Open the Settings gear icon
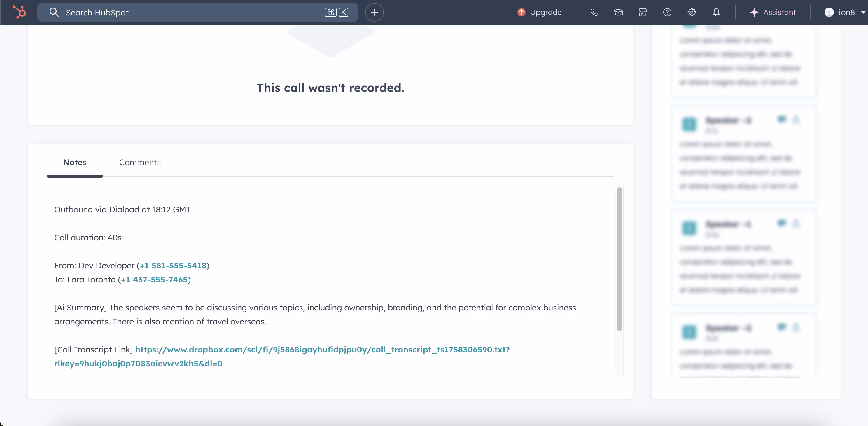The image size is (868, 426). click(x=692, y=12)
